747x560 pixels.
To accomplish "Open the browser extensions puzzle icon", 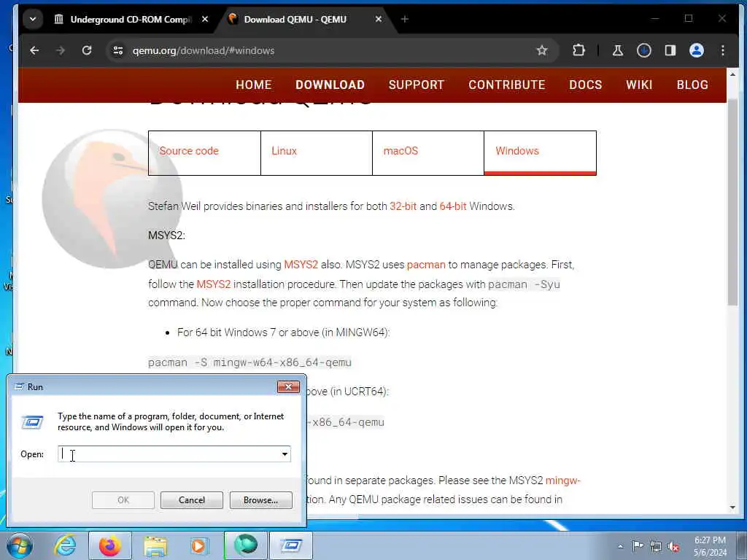I will coord(578,50).
